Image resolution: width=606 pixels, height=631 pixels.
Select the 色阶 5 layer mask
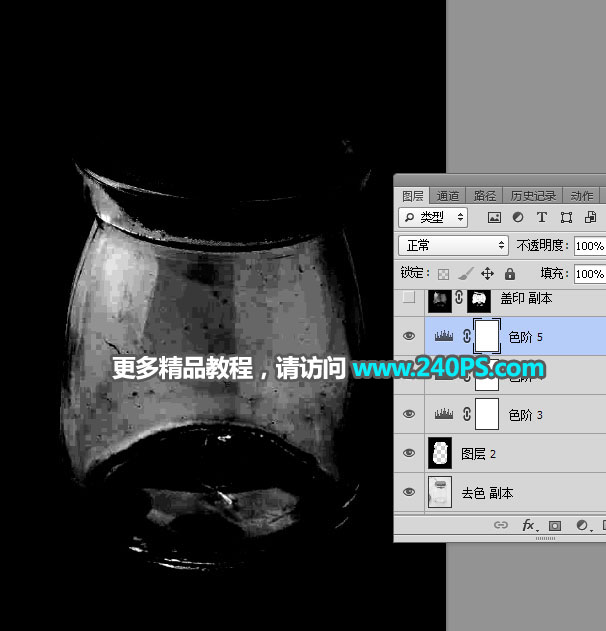(x=487, y=336)
